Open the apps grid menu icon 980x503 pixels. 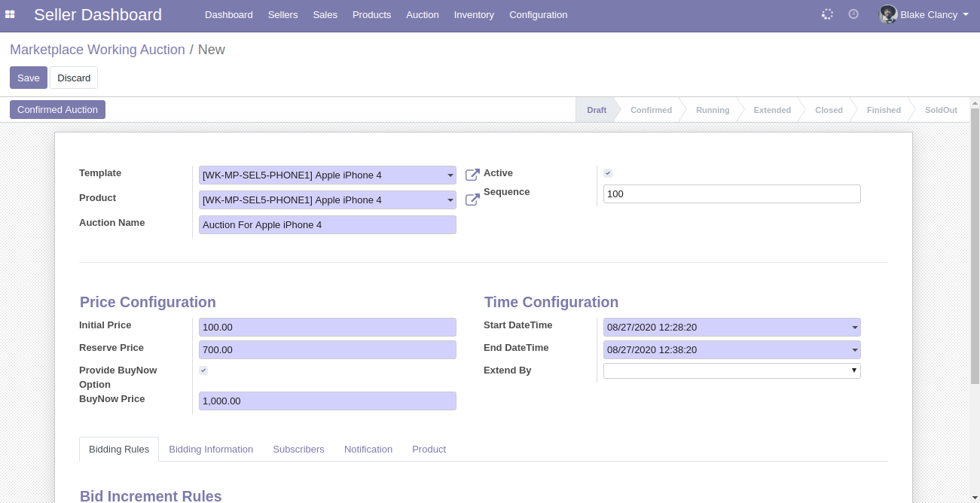point(10,14)
